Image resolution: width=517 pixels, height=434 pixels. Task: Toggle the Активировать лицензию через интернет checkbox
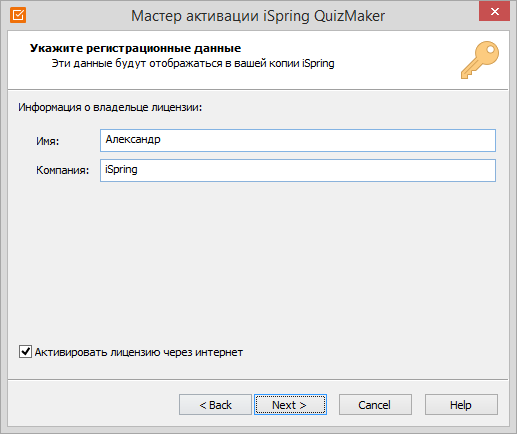[25, 352]
